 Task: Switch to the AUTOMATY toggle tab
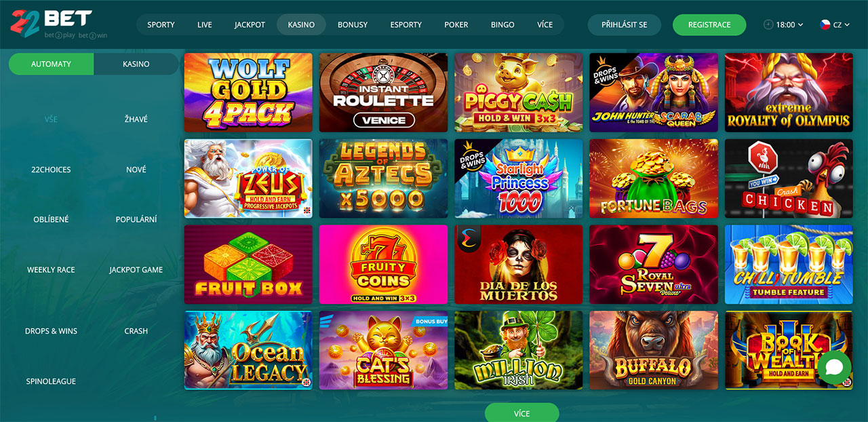point(51,64)
